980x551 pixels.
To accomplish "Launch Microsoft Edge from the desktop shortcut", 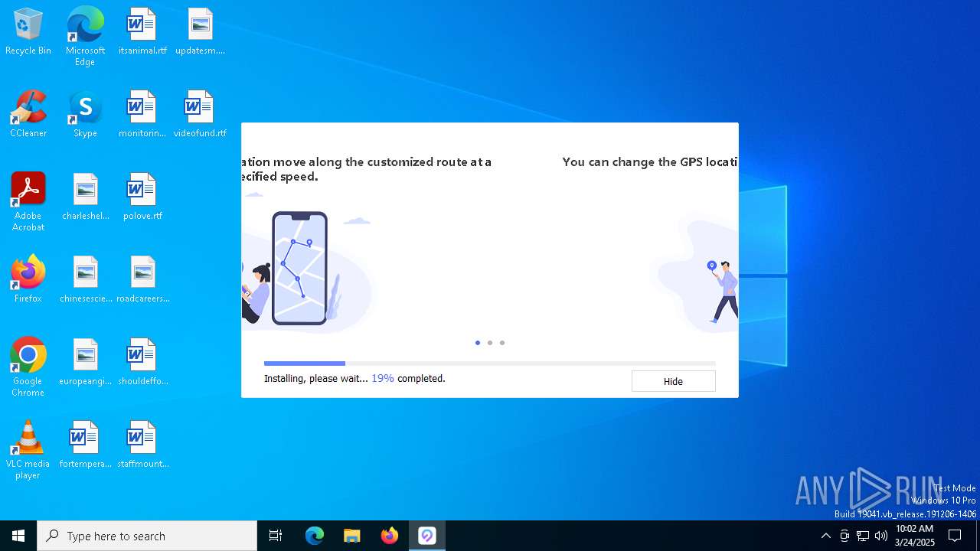I will click(x=85, y=37).
